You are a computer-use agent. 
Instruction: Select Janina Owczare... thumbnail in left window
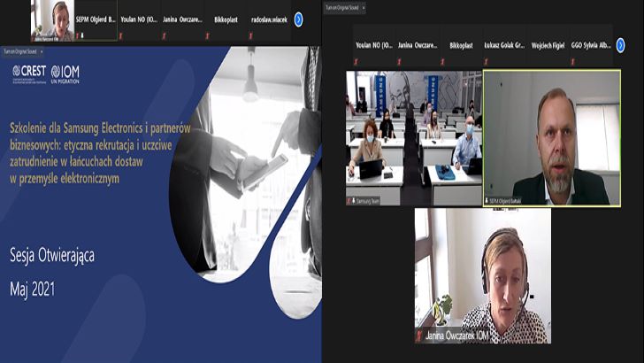(x=183, y=20)
